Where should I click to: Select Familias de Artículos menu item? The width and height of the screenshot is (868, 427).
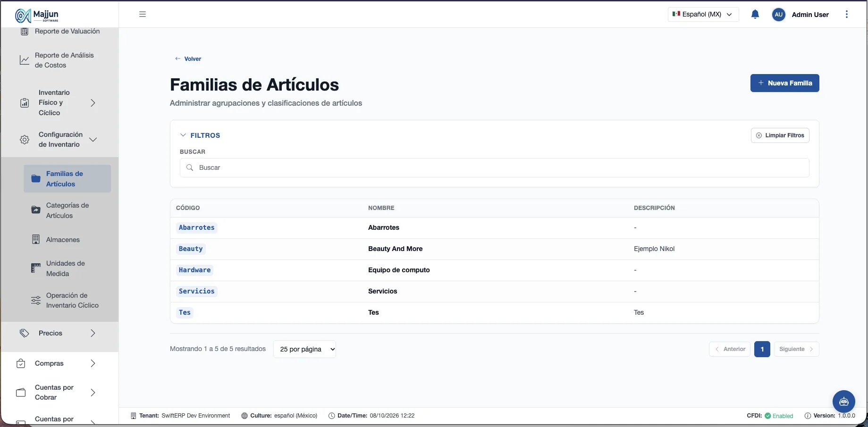click(x=67, y=179)
